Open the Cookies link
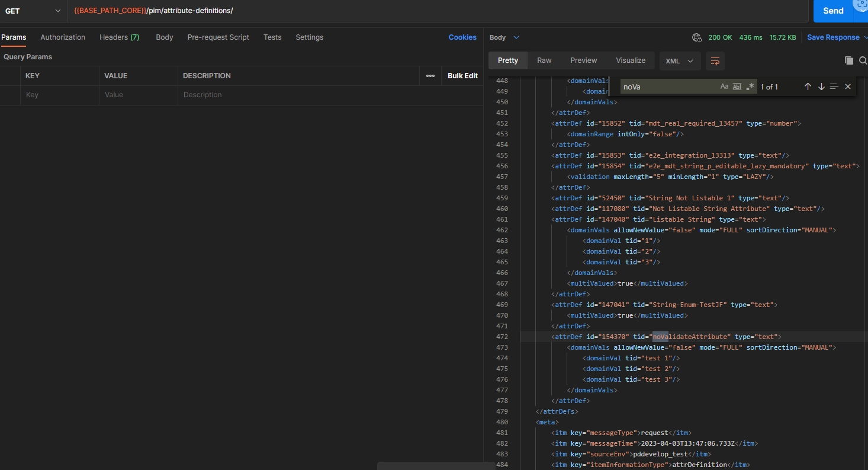 [x=462, y=37]
